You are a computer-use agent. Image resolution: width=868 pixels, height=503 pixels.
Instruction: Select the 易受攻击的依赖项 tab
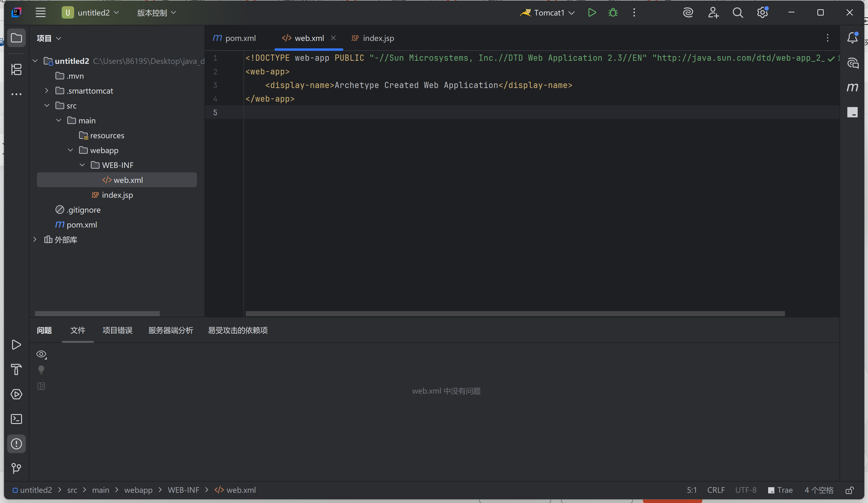(238, 330)
